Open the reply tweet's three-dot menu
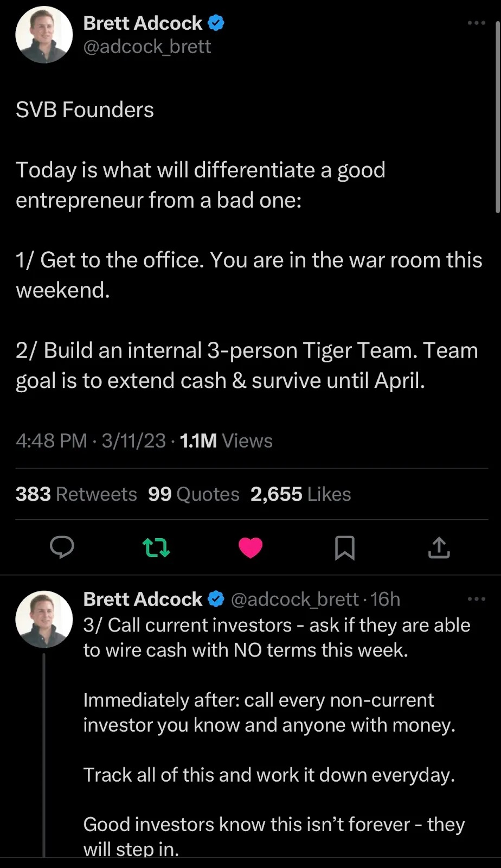 point(476,599)
